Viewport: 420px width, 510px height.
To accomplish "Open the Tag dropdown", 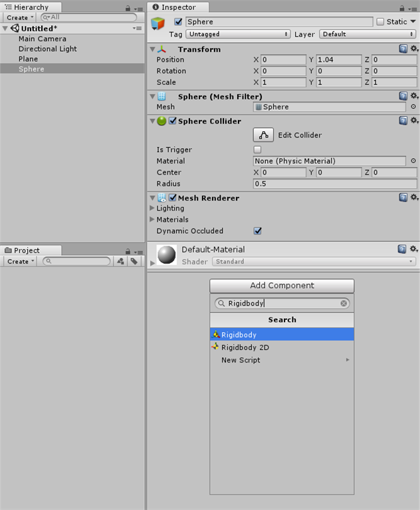I will (238, 34).
